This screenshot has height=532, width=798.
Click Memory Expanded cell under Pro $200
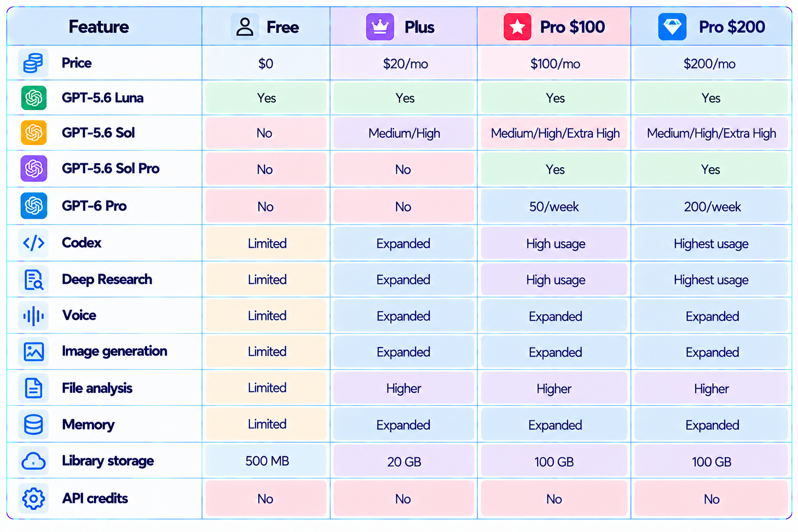tap(711, 424)
